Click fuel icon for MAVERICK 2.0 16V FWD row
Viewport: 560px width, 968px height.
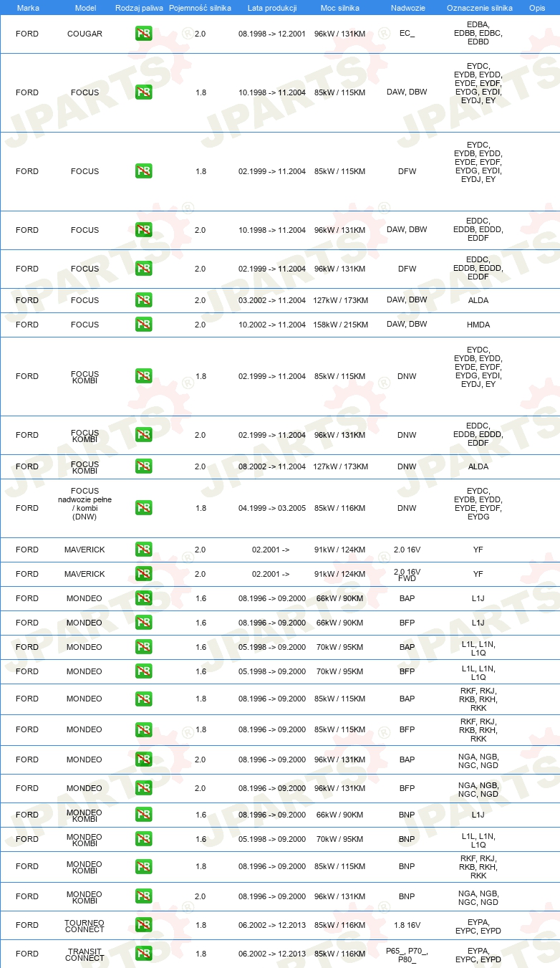coord(144,574)
